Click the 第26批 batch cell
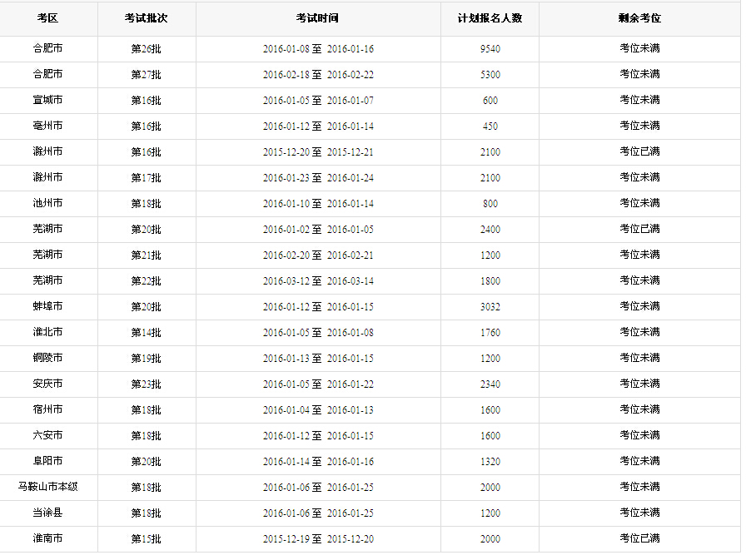Image resolution: width=746 pixels, height=560 pixels. [147, 49]
